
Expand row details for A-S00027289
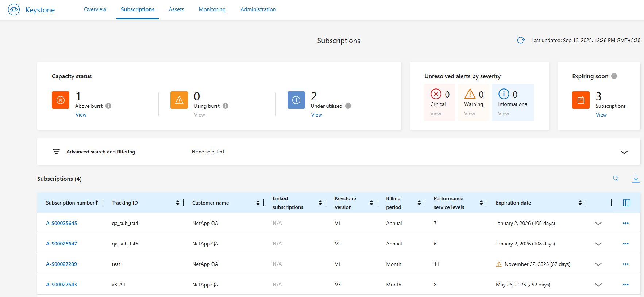598,264
